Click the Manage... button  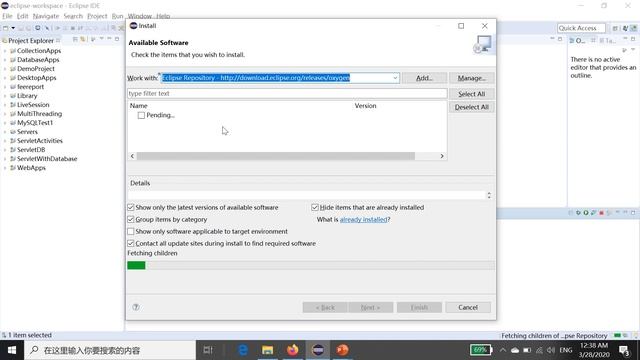471,78
